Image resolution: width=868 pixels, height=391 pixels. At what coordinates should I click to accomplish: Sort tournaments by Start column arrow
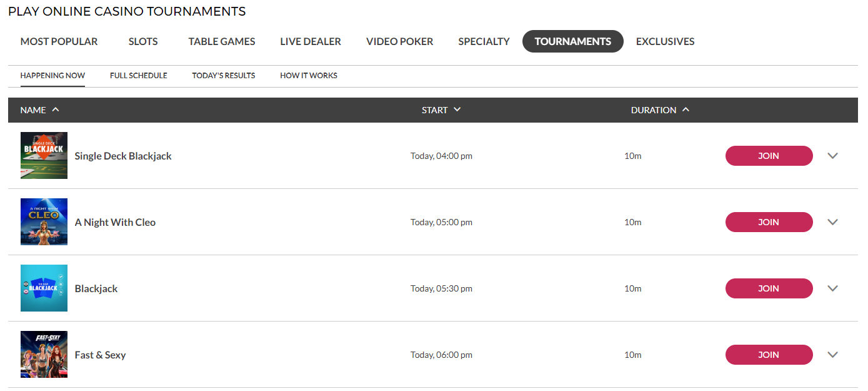click(457, 110)
